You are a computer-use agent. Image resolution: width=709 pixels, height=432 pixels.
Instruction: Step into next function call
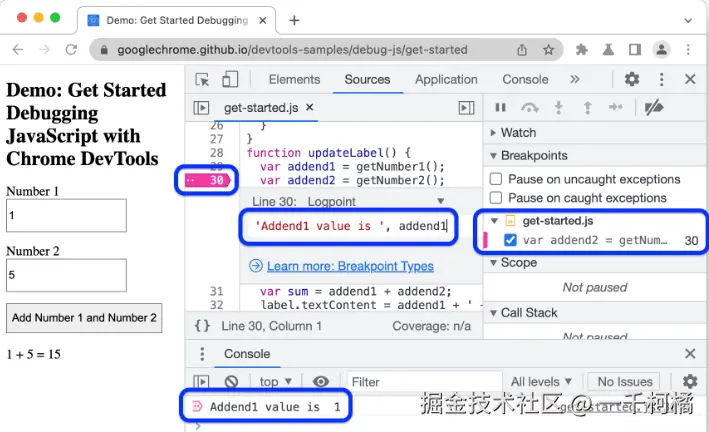pos(558,108)
